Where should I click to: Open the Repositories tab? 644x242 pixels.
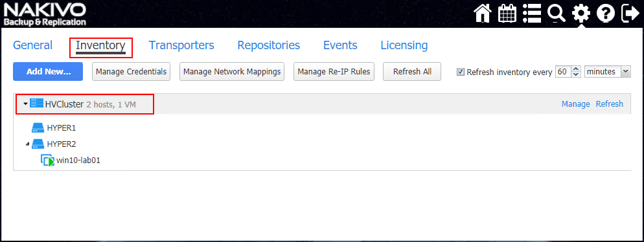(269, 45)
